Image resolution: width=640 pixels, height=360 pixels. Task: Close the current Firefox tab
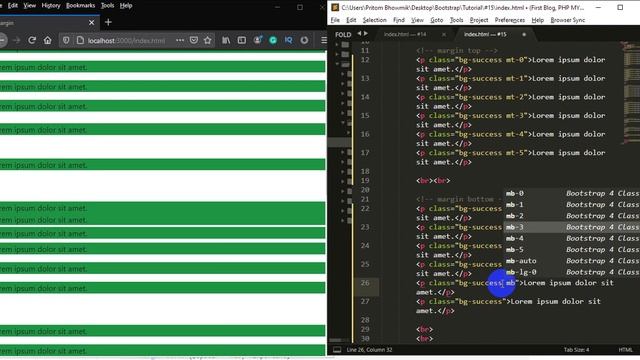click(91, 22)
